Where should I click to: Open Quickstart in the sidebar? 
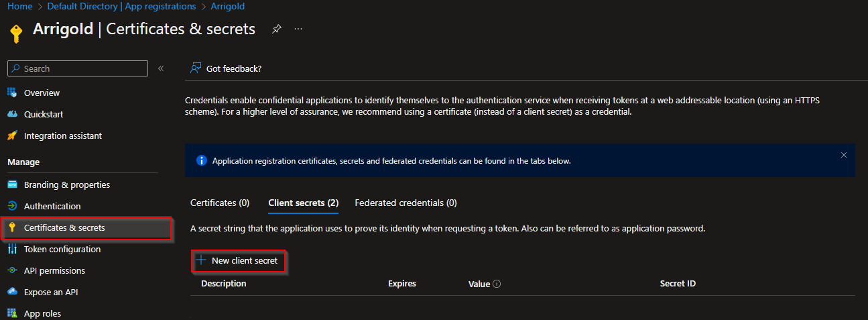[44, 114]
